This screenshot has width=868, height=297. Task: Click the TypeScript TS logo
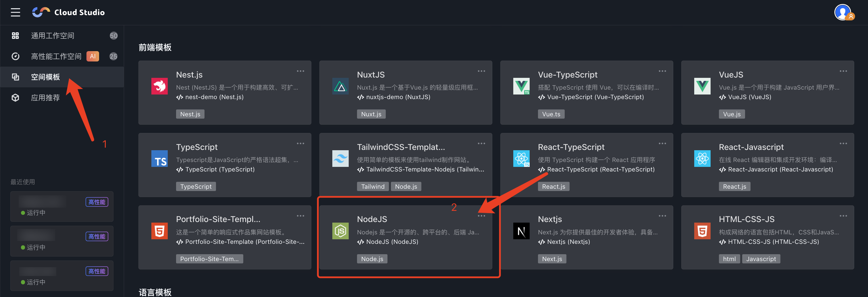tap(159, 159)
